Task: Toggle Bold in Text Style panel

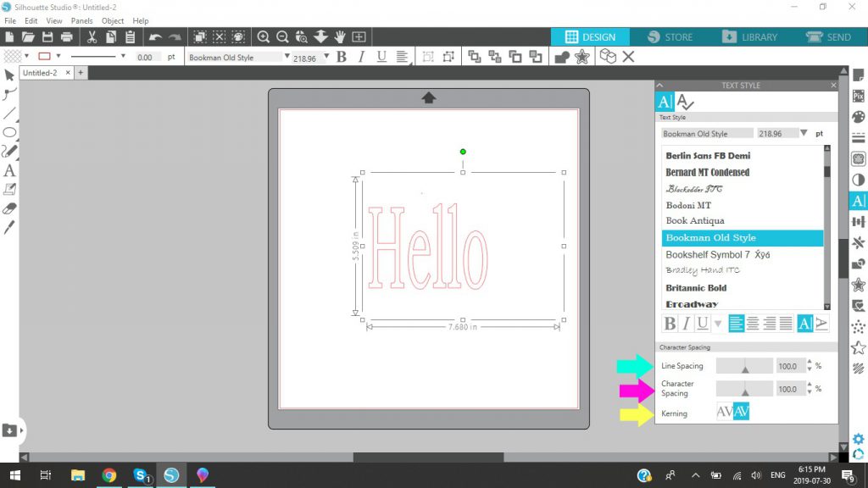Action: (x=670, y=323)
